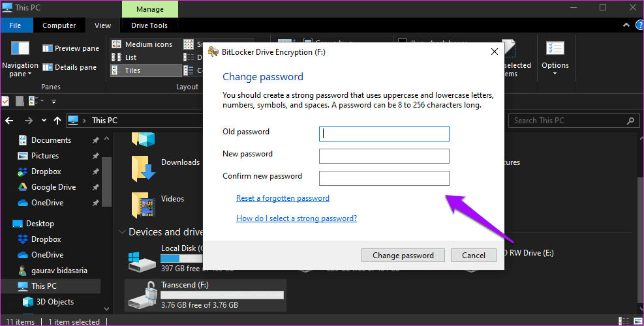Image resolution: width=644 pixels, height=326 pixels.
Task: Click Transcend drive capacity bar
Action: pyautogui.click(x=222, y=295)
